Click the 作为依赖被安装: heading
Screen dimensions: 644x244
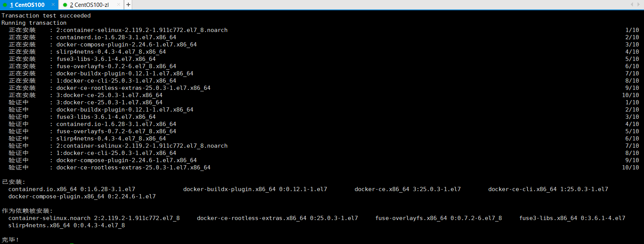(27, 211)
